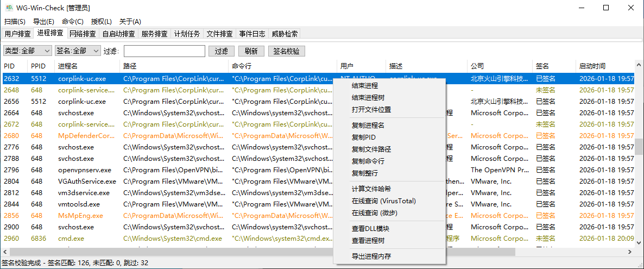This screenshot has height=269, width=644.
Task: Open the 事件日志 tab
Action: click(x=252, y=34)
